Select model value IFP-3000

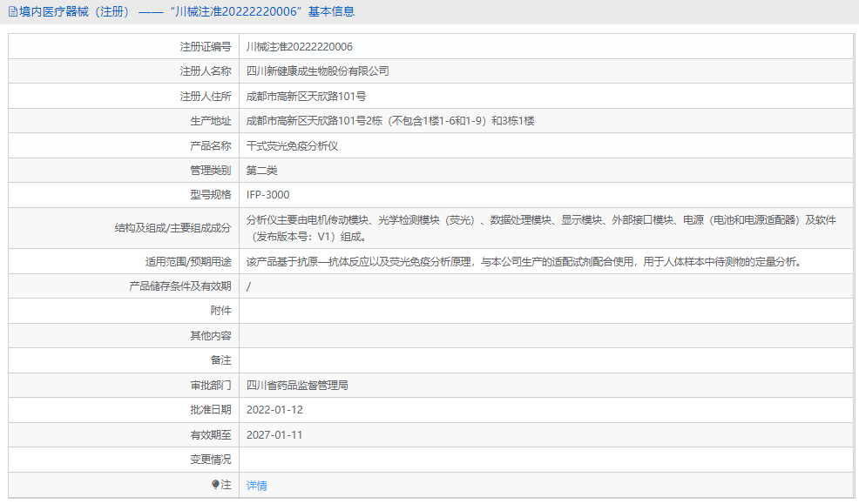(267, 195)
